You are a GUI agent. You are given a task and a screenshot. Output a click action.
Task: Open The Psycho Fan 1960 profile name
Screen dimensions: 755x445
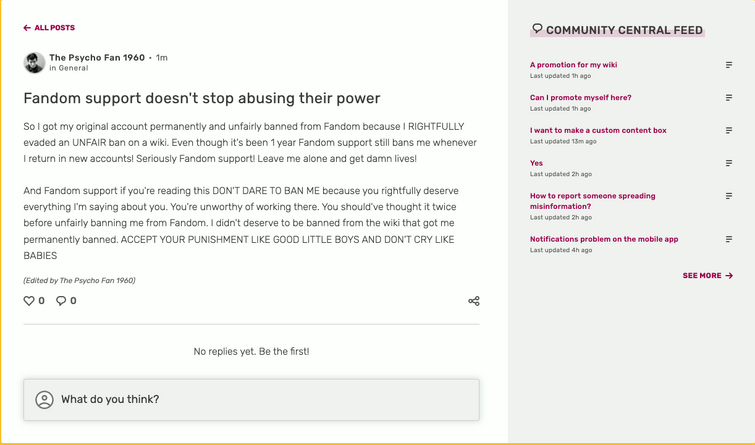[x=97, y=57]
